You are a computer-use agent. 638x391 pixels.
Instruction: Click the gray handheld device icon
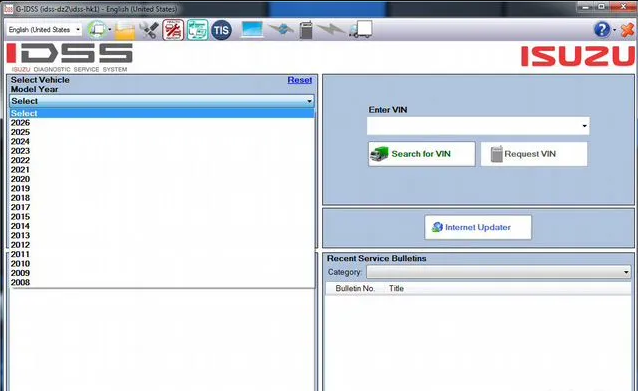click(306, 30)
